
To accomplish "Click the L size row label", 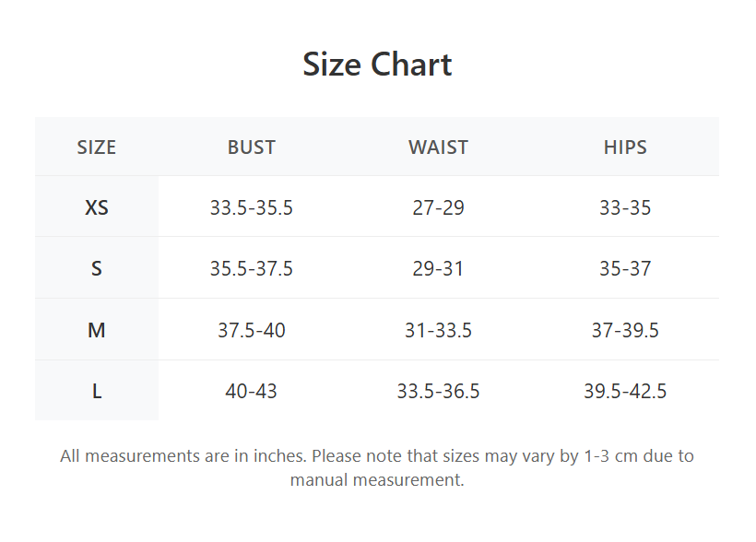I will (97, 391).
